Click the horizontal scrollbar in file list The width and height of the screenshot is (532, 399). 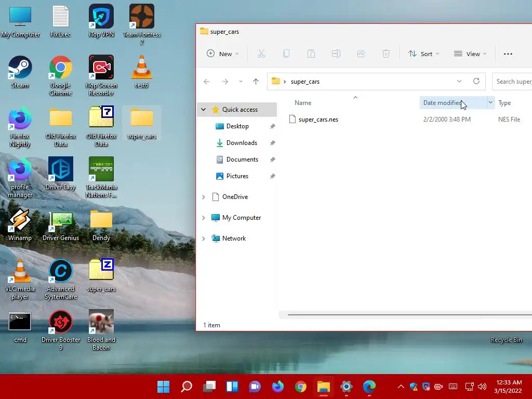[x=409, y=314]
